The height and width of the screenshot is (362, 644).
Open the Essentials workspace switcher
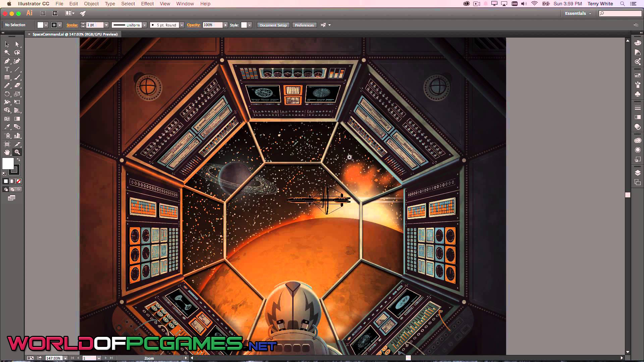578,13
